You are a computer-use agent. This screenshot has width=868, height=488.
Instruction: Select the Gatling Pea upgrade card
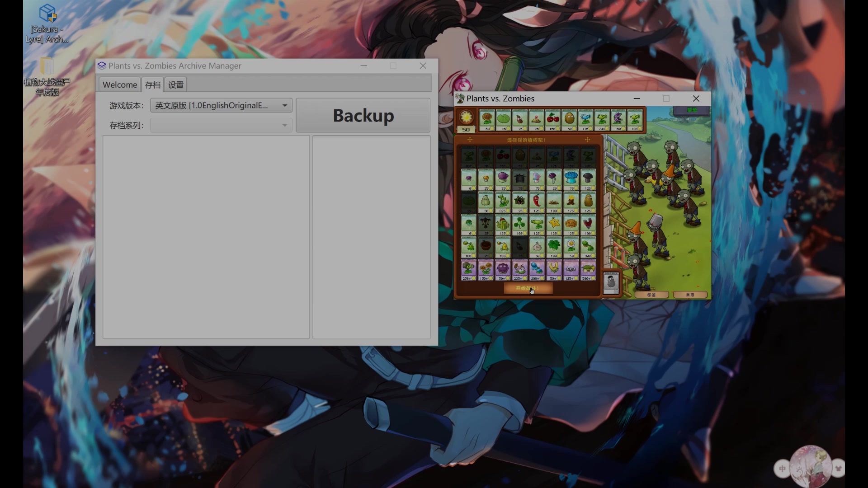[468, 269]
